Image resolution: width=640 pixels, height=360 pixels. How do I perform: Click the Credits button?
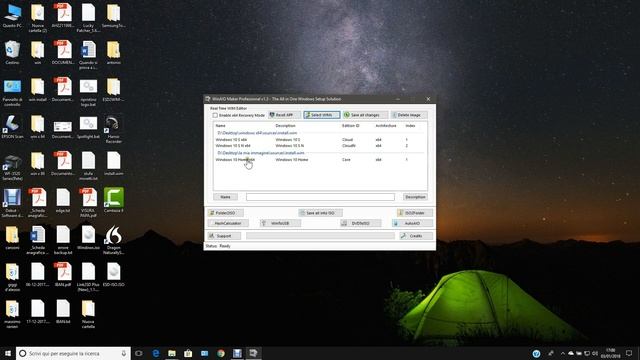416,236
